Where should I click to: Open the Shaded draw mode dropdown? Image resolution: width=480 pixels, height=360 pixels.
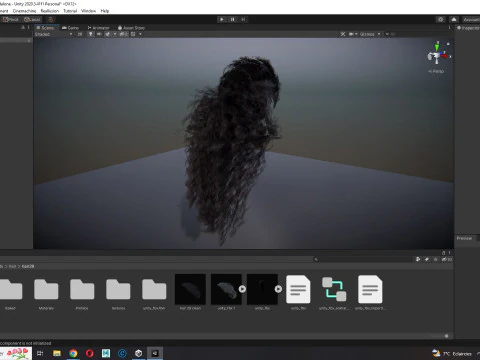(x=53, y=34)
